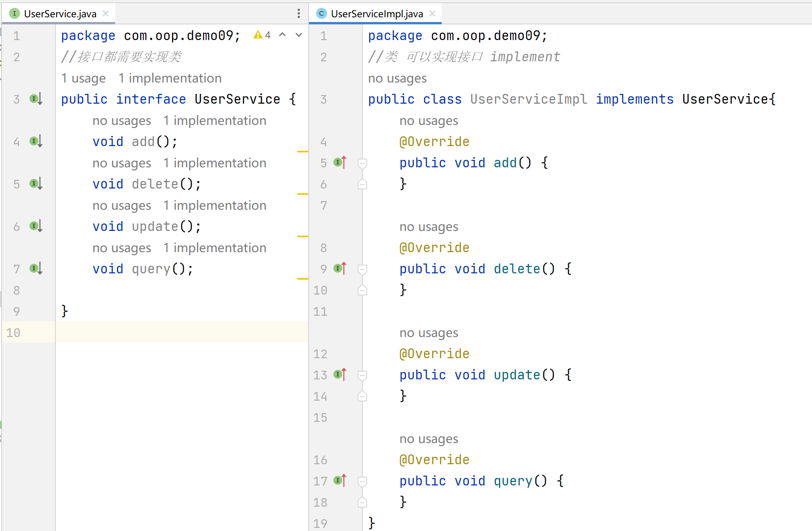
Task: Click yellow warning stripe marker beside add()
Action: click(302, 151)
